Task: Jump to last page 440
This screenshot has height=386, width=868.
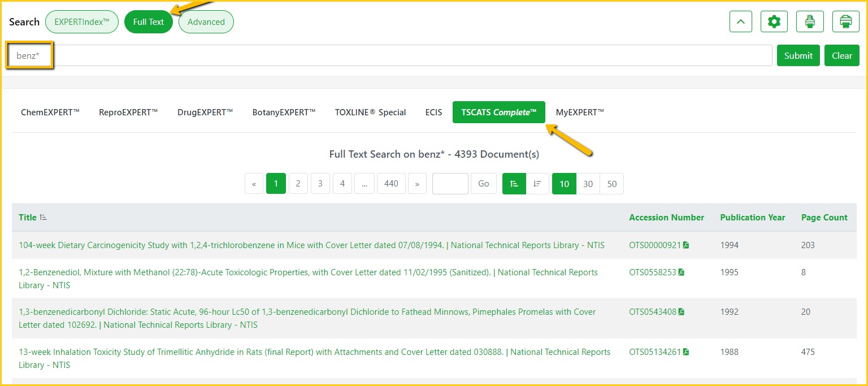Action: click(391, 184)
